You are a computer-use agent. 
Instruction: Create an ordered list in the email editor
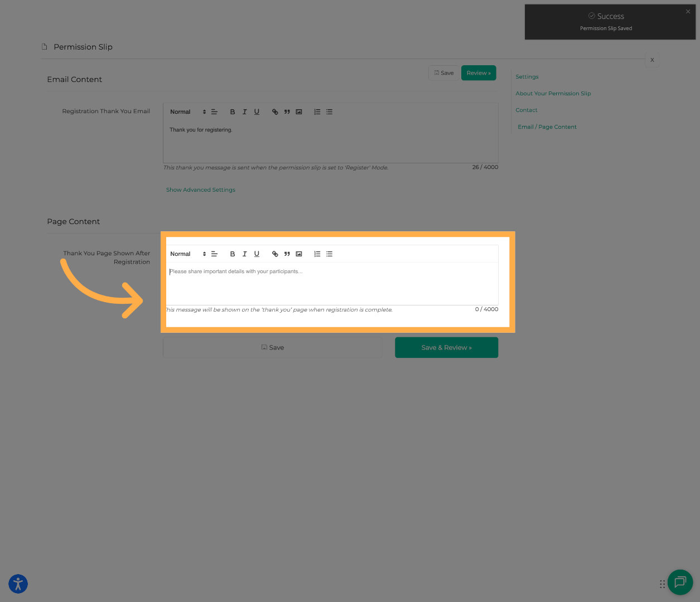pos(317,111)
